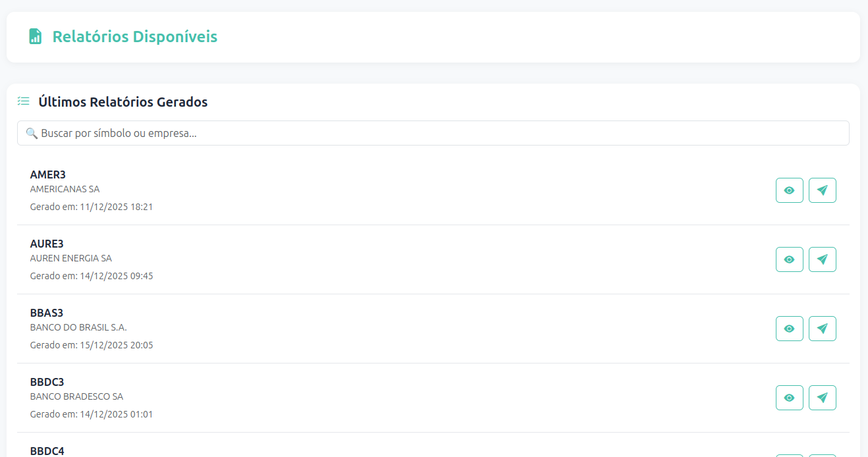
Task: Click the AMERICANAS SA company name
Action: tap(65, 189)
